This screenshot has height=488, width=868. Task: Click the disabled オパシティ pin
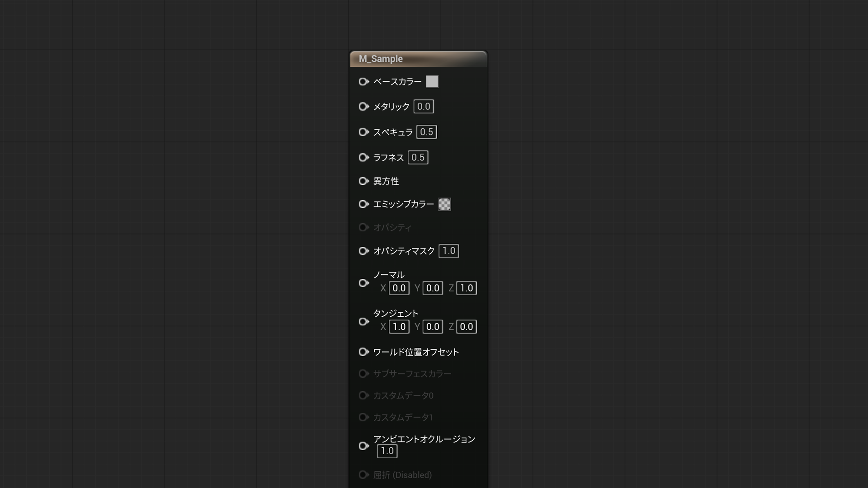click(363, 227)
